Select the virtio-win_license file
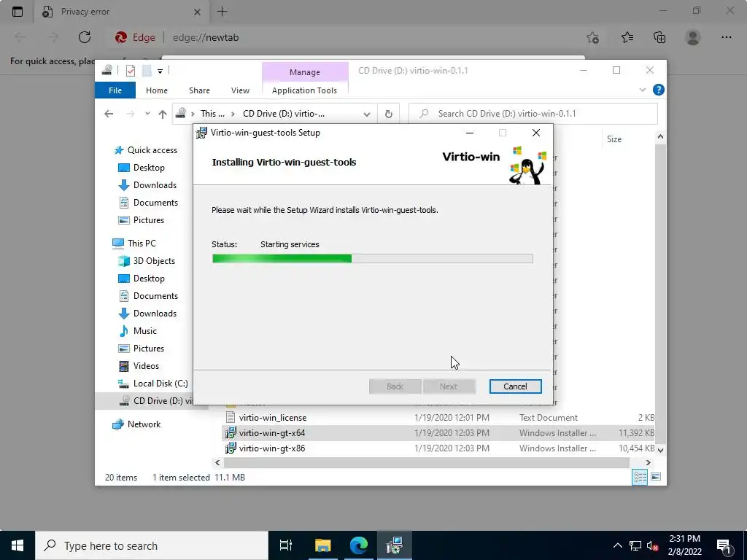This screenshot has height=560, width=747. (273, 418)
